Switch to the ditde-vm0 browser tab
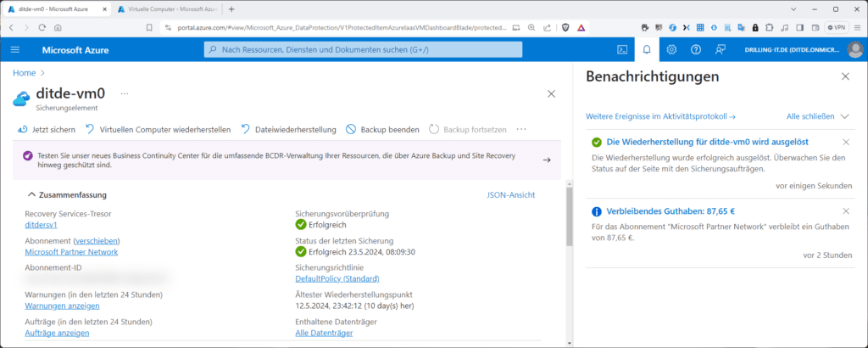The width and height of the screenshot is (868, 348). (x=57, y=9)
